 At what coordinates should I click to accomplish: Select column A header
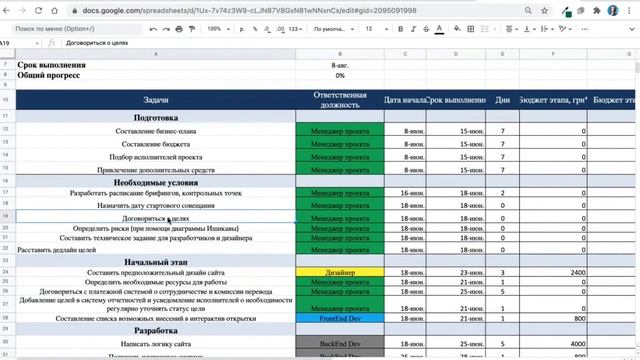[x=156, y=54]
